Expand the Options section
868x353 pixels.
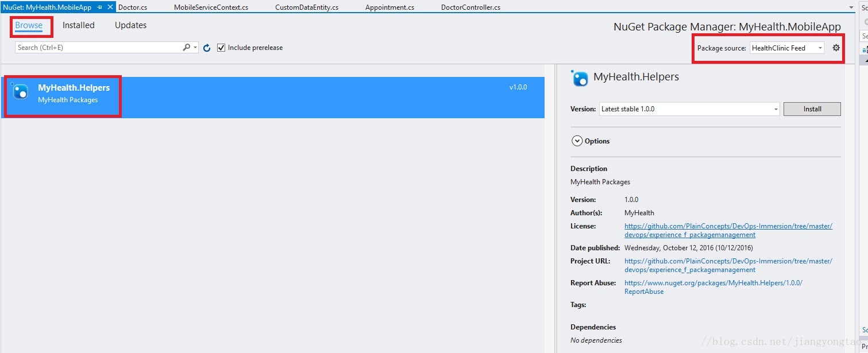click(577, 141)
